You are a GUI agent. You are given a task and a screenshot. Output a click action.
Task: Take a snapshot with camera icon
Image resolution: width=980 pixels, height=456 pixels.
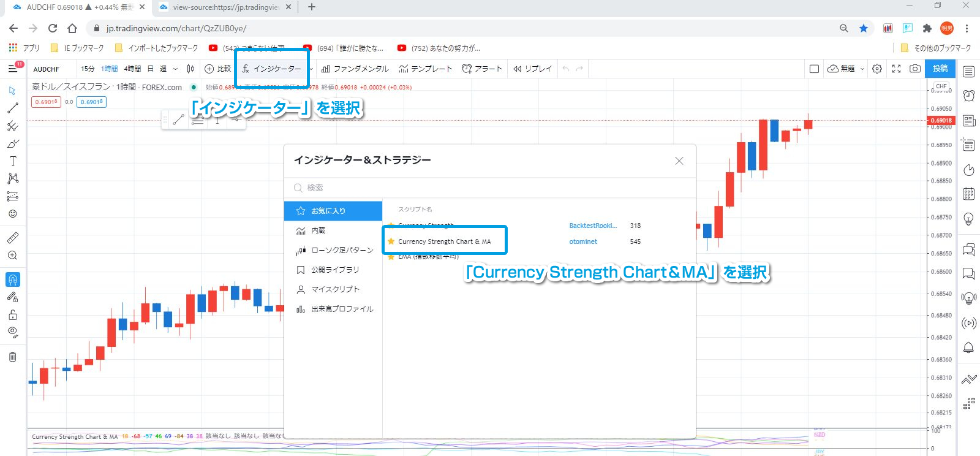tap(914, 69)
